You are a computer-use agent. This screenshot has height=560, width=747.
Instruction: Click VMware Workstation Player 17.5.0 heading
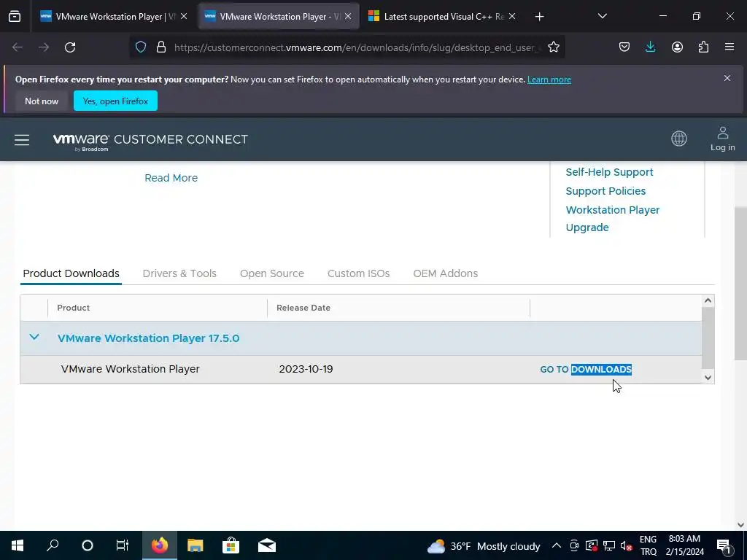pyautogui.click(x=148, y=338)
